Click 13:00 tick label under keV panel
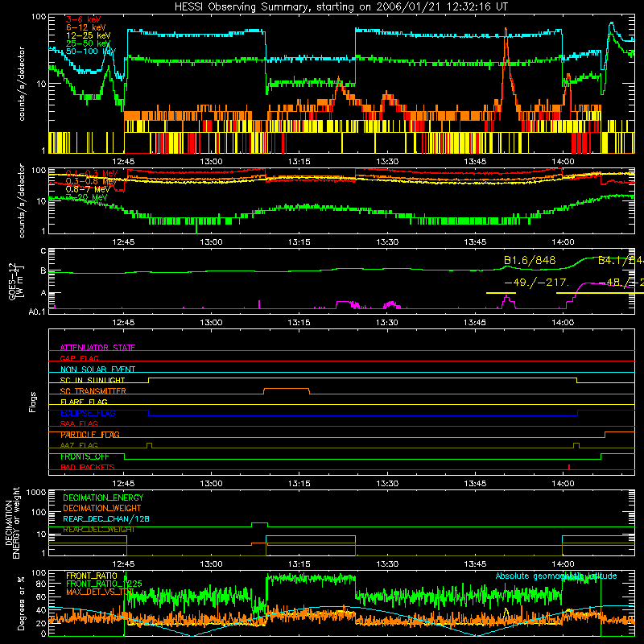Image resolution: width=644 pixels, height=644 pixels. click(x=211, y=162)
